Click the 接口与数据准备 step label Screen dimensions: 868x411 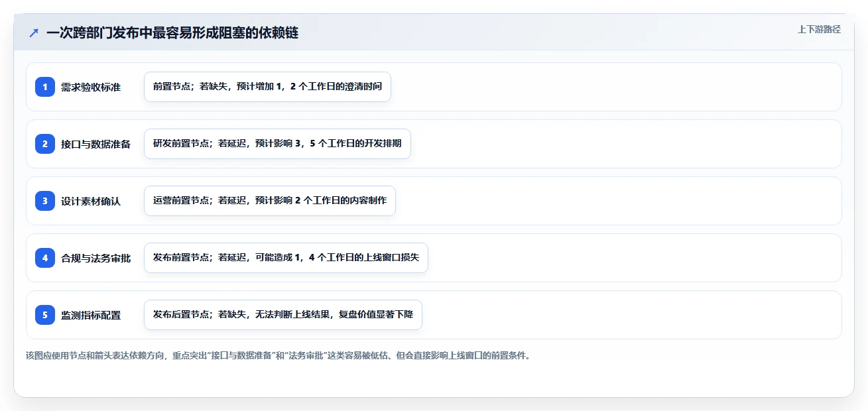click(96, 144)
